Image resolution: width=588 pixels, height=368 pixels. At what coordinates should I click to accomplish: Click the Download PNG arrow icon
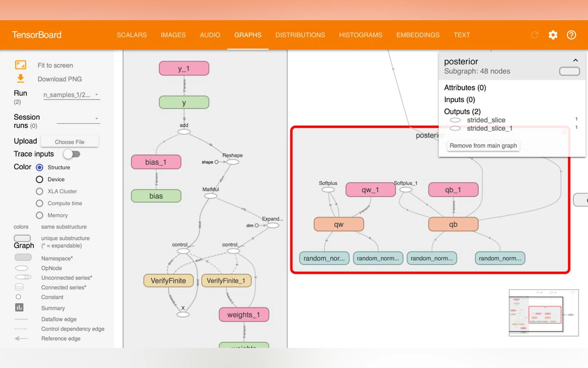[x=20, y=79]
